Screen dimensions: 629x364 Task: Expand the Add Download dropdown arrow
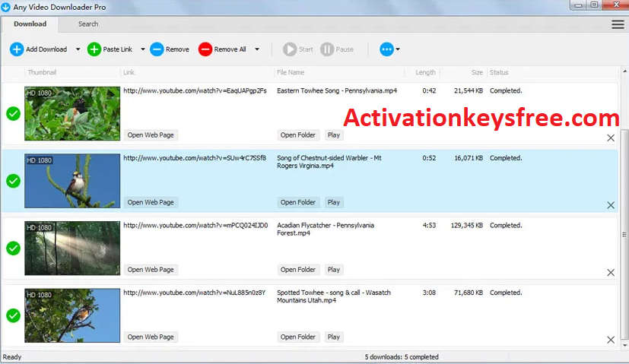(x=78, y=49)
